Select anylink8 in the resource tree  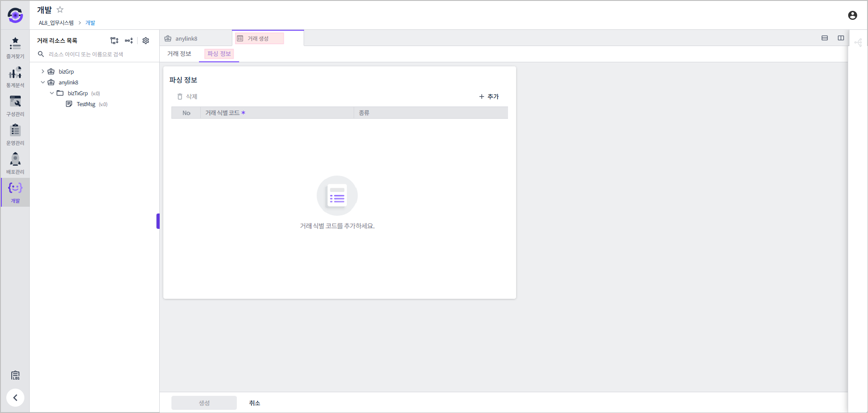(x=68, y=83)
